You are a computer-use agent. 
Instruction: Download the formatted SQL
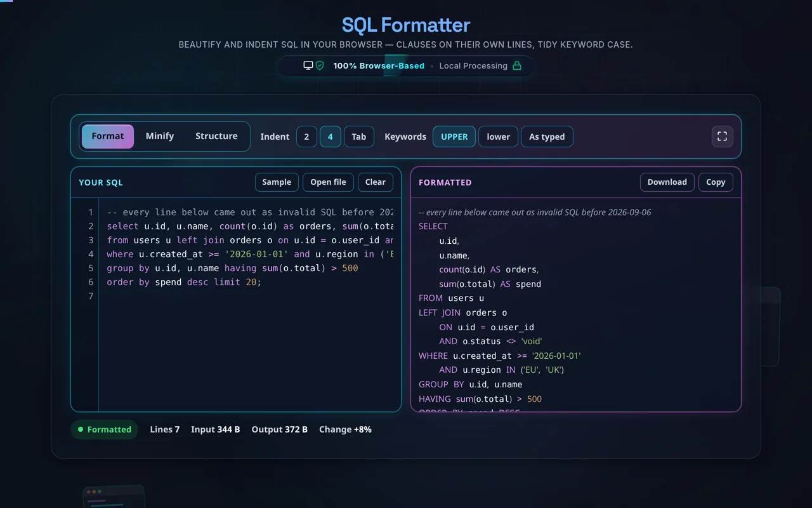(667, 182)
